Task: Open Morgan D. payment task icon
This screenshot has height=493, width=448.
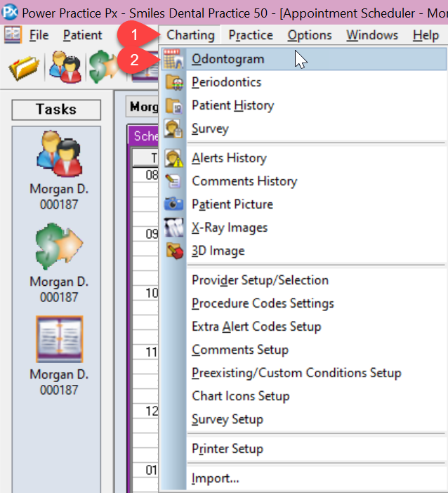Action: tap(59, 246)
